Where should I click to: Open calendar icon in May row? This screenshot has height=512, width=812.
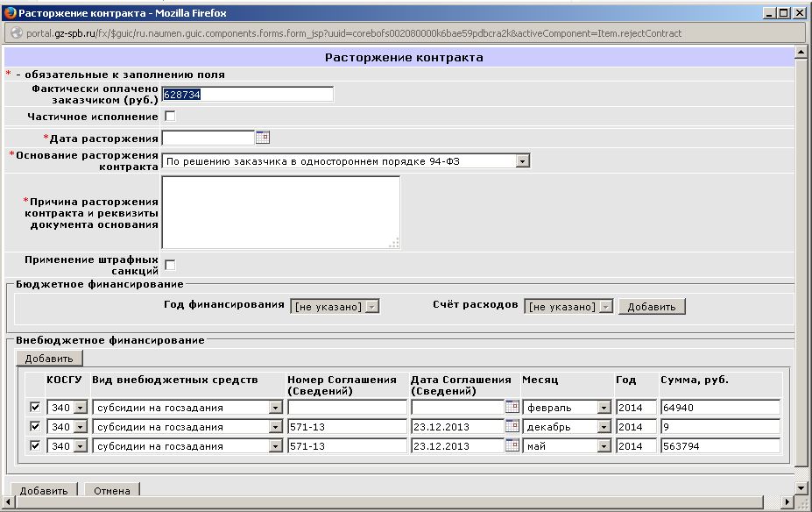(x=512, y=446)
